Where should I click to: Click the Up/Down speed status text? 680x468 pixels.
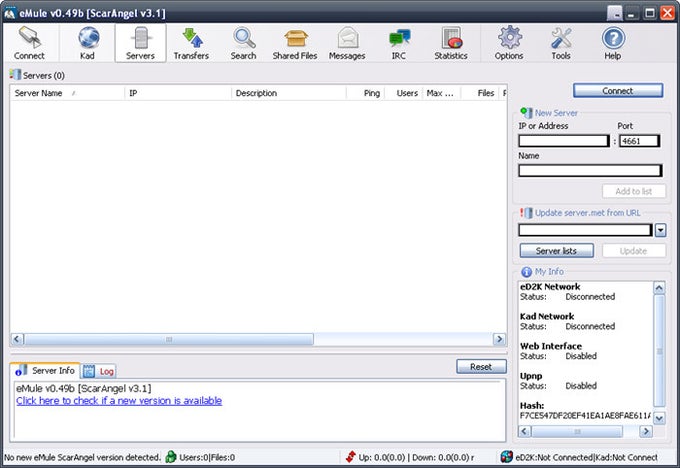tap(416, 457)
